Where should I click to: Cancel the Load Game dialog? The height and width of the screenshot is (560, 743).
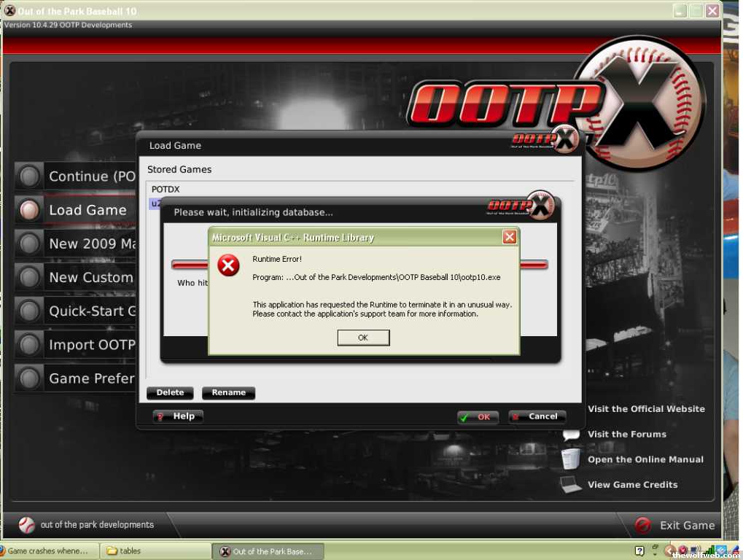click(537, 417)
